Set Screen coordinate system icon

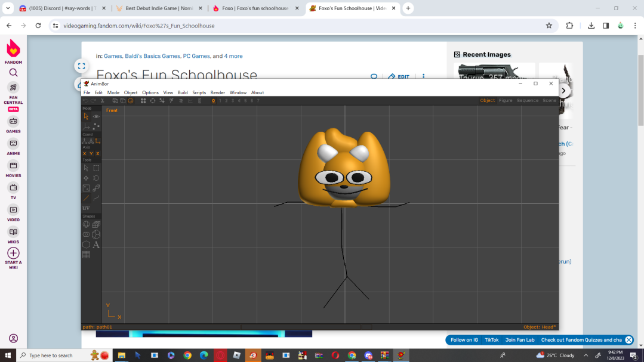[x=98, y=141]
